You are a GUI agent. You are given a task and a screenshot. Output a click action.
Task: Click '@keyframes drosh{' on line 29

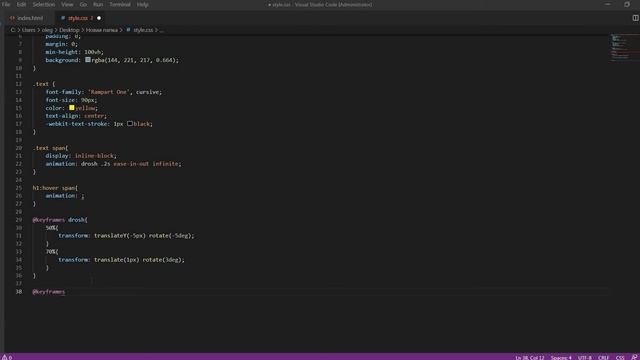(60, 220)
